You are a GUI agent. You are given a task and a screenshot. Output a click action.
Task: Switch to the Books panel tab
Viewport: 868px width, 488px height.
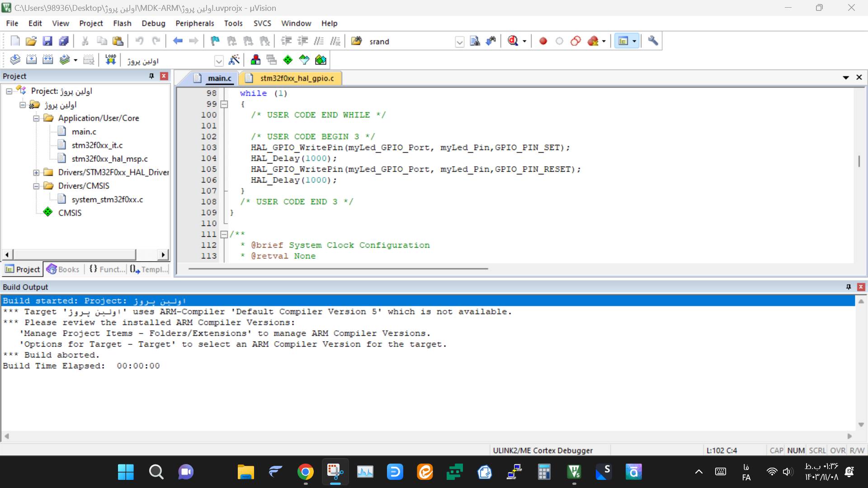click(63, 269)
